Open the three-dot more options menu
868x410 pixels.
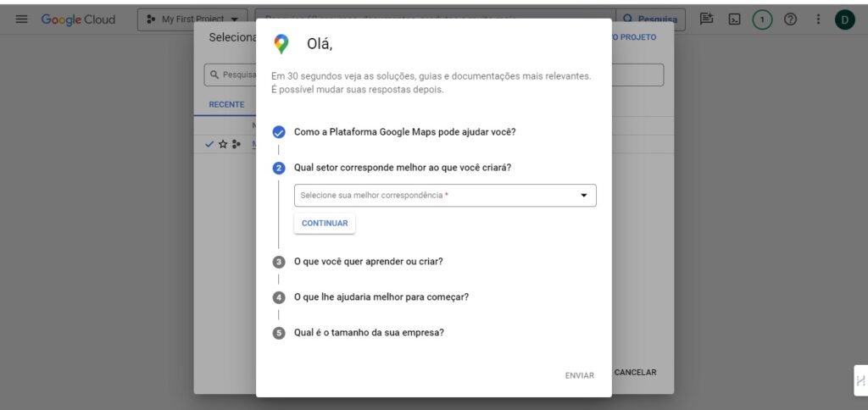(x=818, y=19)
